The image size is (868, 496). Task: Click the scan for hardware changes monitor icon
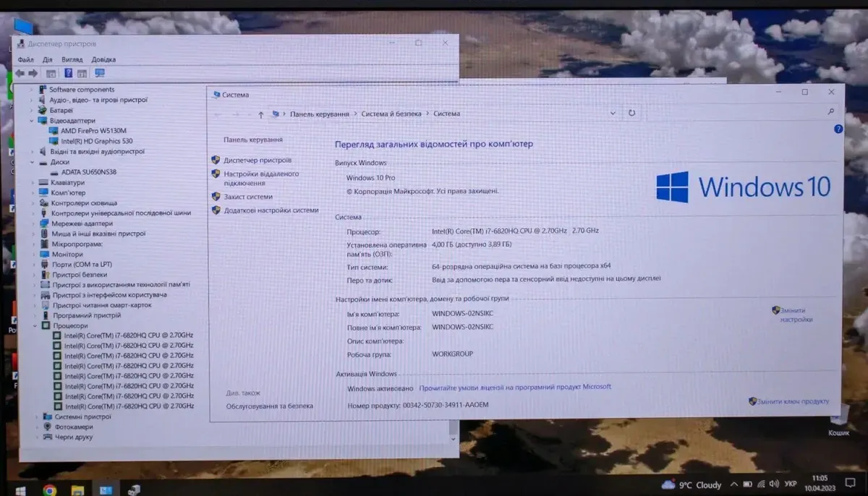click(x=99, y=73)
